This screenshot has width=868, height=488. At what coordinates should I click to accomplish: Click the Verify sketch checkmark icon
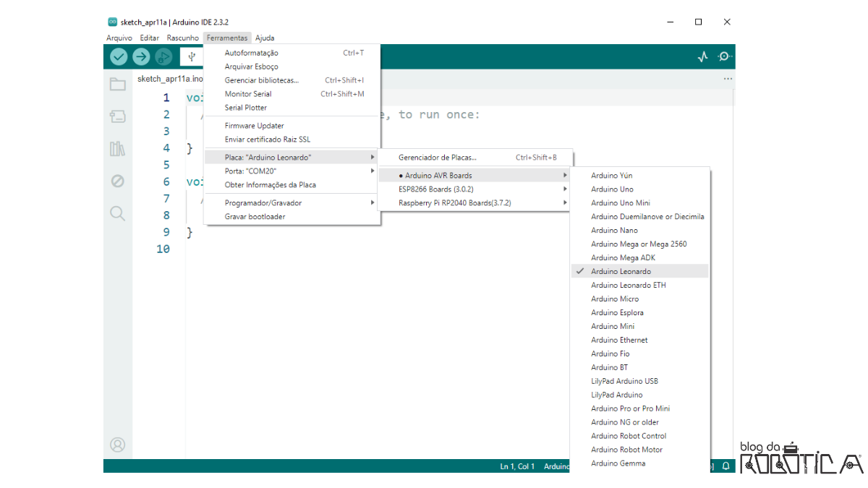pos(119,56)
